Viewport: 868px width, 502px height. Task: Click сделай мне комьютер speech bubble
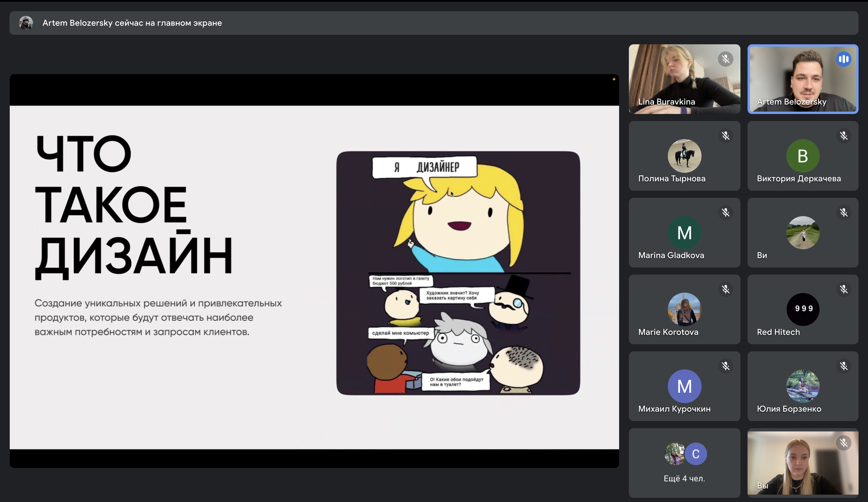[401, 333]
